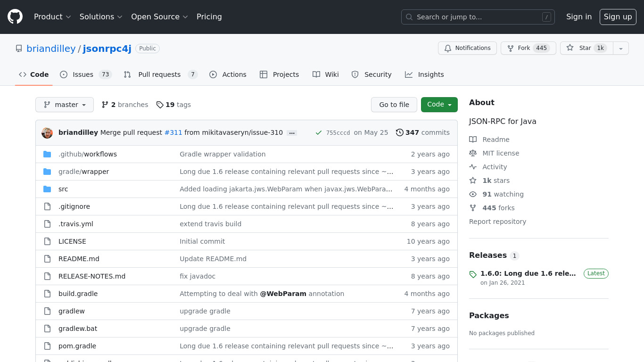Viewport: 644px width, 362px height.
Task: Click the Sign up button
Action: [x=618, y=16]
